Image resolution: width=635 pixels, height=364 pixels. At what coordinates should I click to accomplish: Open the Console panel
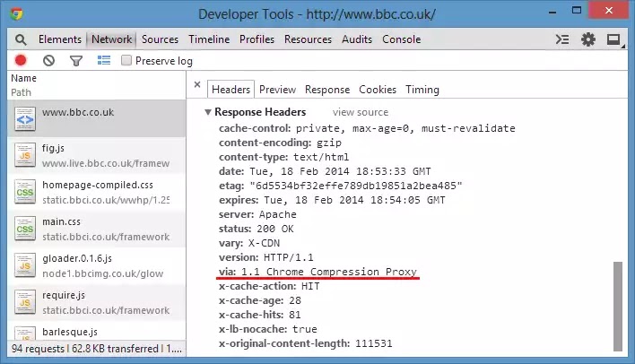coord(401,39)
